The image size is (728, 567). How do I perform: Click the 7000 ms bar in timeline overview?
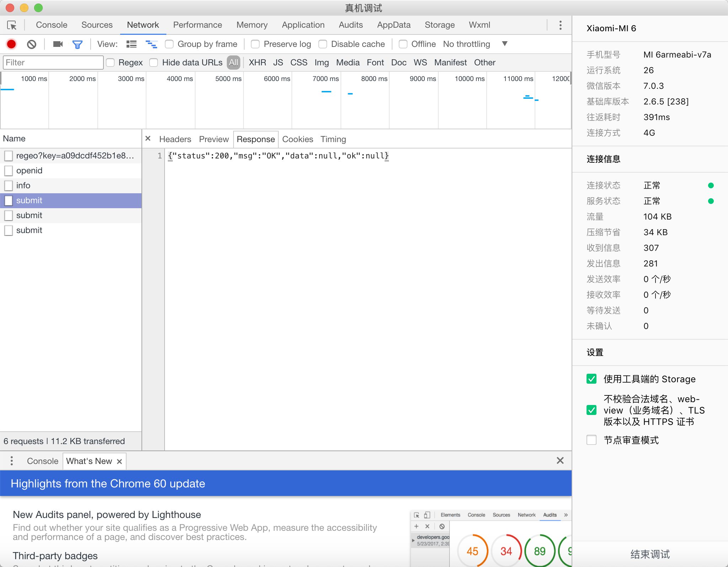pyautogui.click(x=326, y=92)
